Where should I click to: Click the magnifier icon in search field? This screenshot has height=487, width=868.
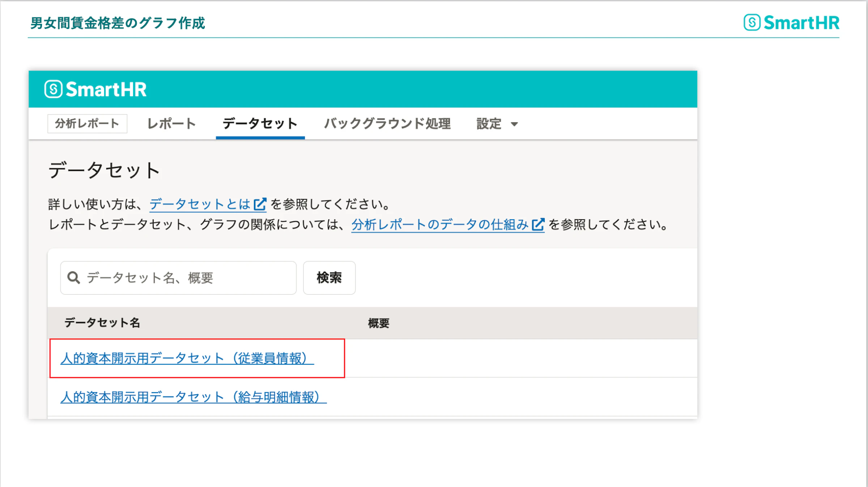(x=74, y=278)
